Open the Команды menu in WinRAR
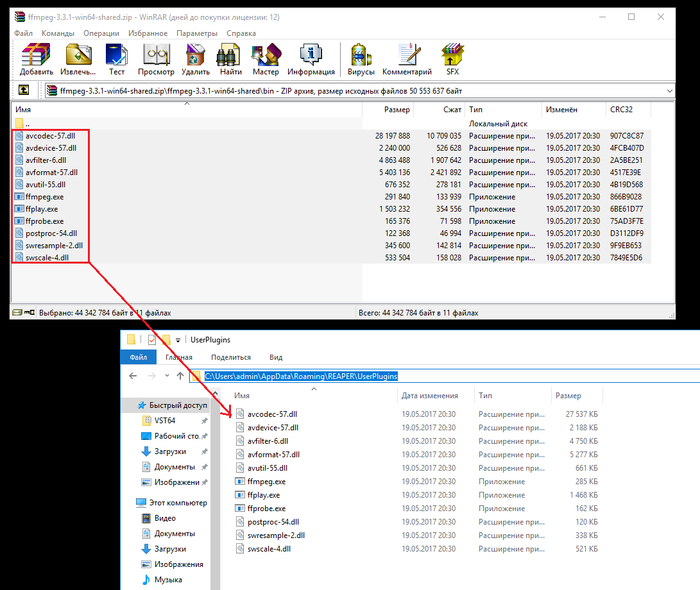The image size is (700, 590). [58, 33]
